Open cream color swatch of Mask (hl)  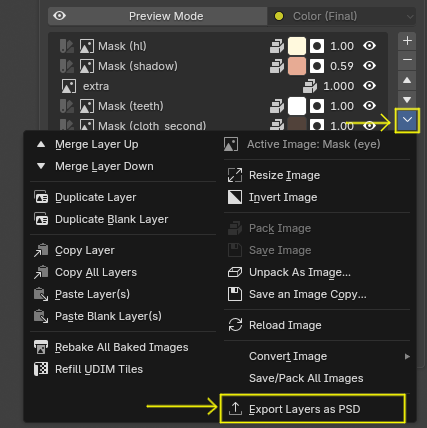(x=297, y=46)
